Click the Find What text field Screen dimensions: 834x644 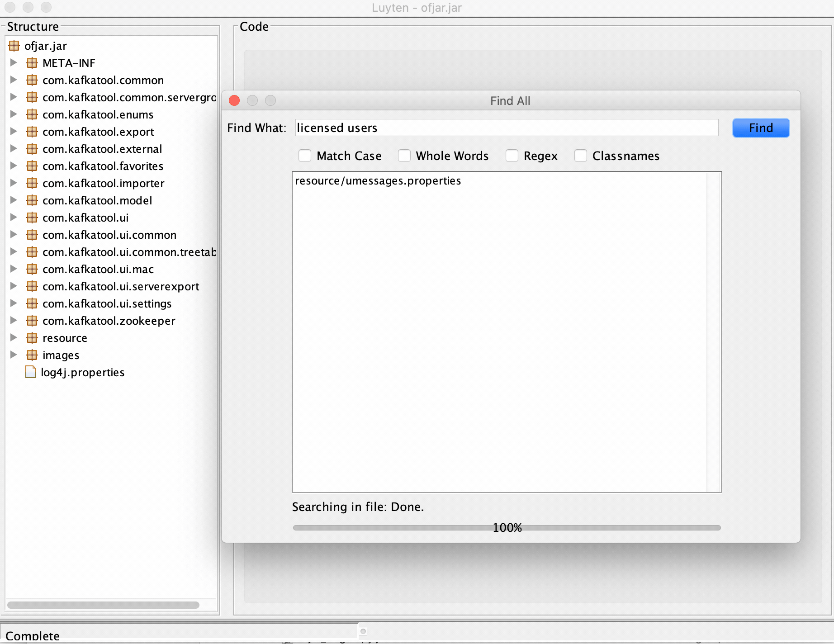(x=507, y=128)
